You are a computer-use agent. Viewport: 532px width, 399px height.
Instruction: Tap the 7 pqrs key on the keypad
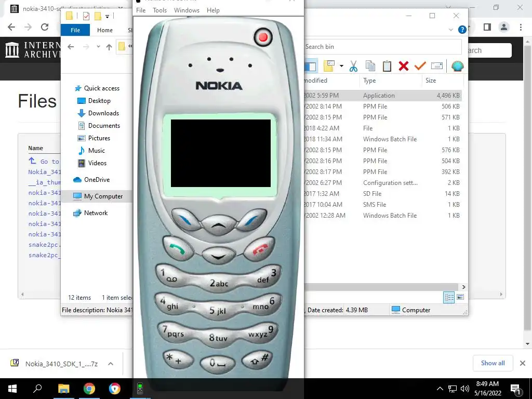click(x=175, y=331)
